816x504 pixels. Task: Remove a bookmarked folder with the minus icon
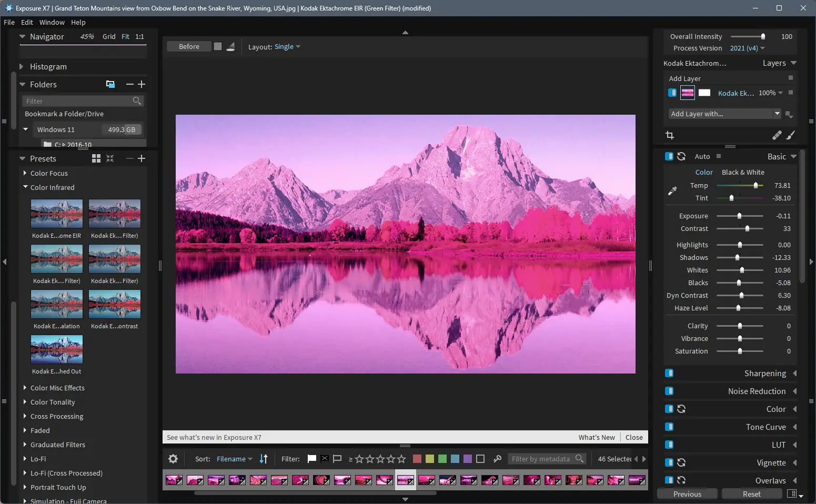pyautogui.click(x=130, y=84)
